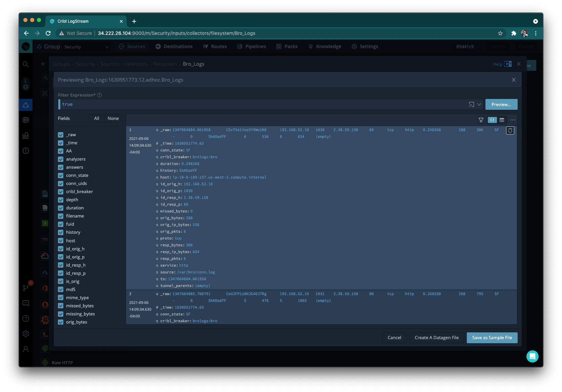This screenshot has width=562, height=392.
Task: Open the filter expression history dropdown
Action: [x=479, y=104]
